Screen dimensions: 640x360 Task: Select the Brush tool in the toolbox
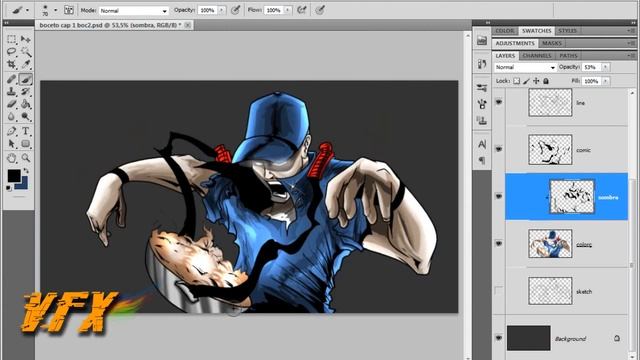(26, 79)
